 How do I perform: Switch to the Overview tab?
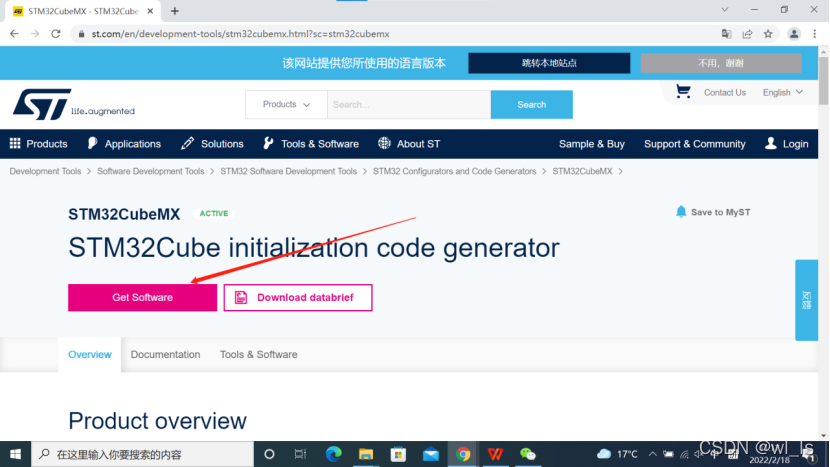tap(89, 354)
